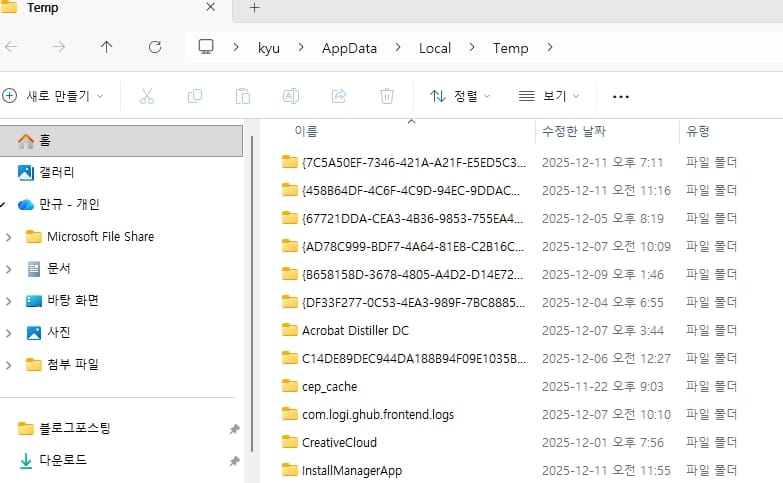Viewport: 783px width, 483px height.
Task: Click the Paste clipboard icon
Action: [x=242, y=96]
